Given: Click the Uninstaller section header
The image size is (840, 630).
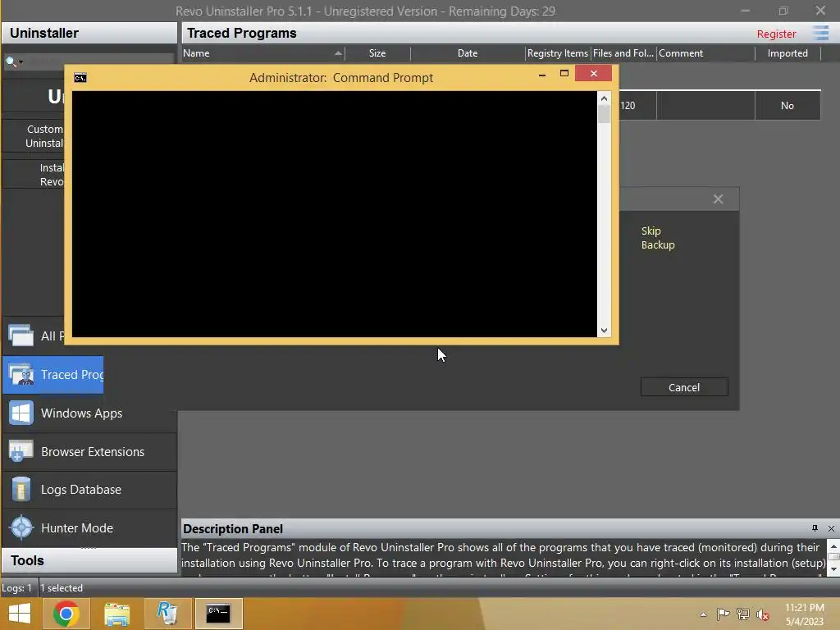Looking at the screenshot, I should point(89,33).
